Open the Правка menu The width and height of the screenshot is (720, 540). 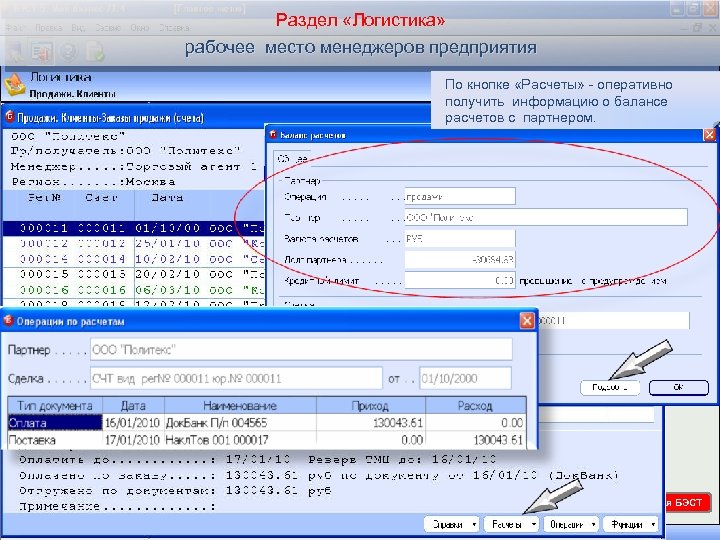[49, 28]
